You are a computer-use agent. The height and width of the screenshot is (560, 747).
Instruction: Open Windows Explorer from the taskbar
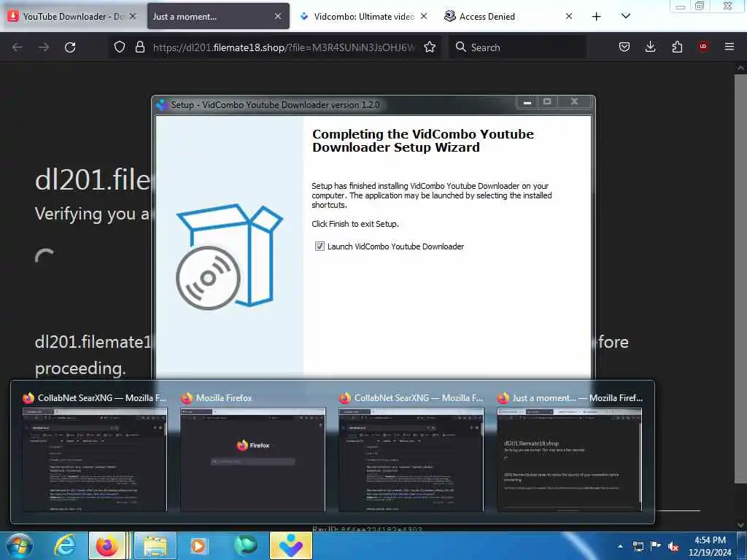tap(155, 545)
